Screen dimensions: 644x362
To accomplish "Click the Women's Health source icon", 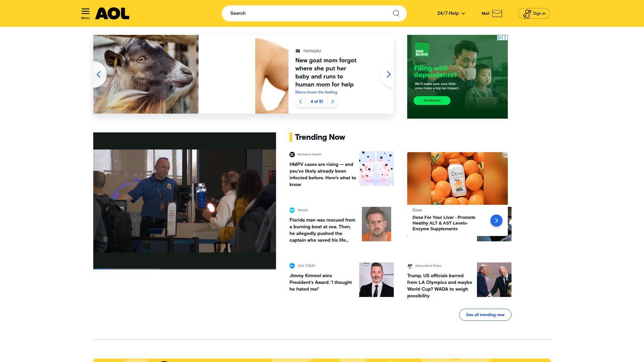I will [x=292, y=155].
